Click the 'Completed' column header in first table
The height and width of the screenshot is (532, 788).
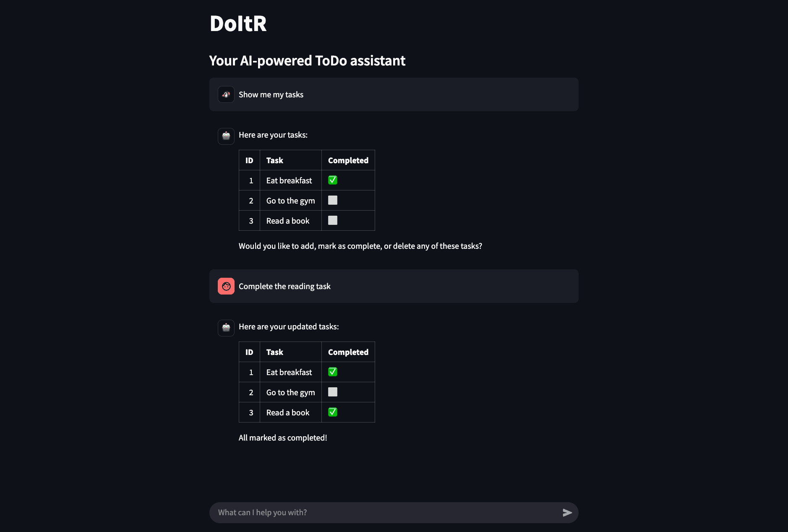(x=348, y=160)
